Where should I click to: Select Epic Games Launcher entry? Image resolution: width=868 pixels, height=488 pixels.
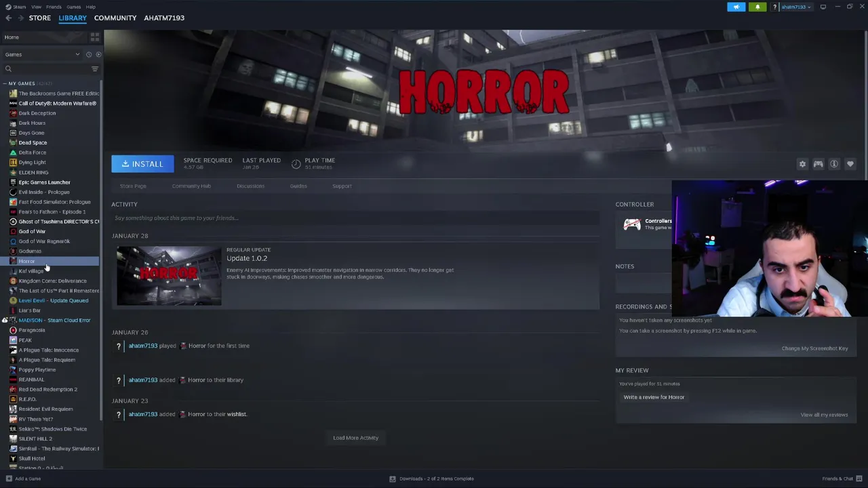click(x=44, y=182)
